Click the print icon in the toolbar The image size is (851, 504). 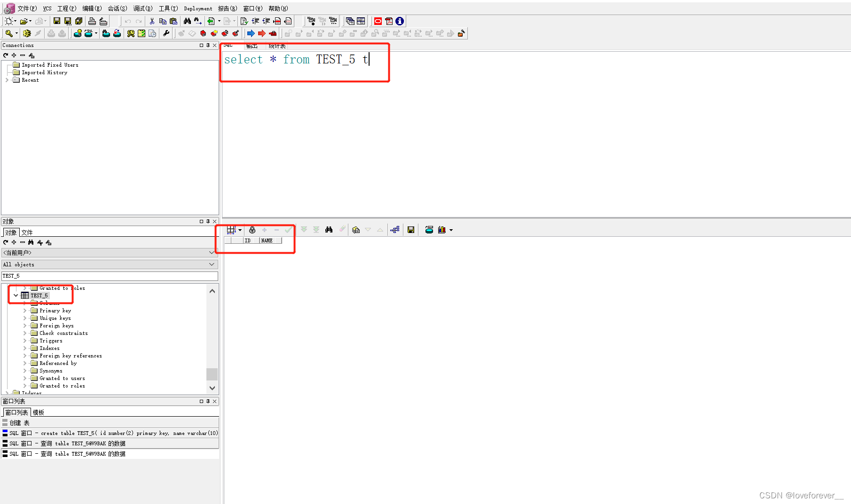[x=92, y=21]
